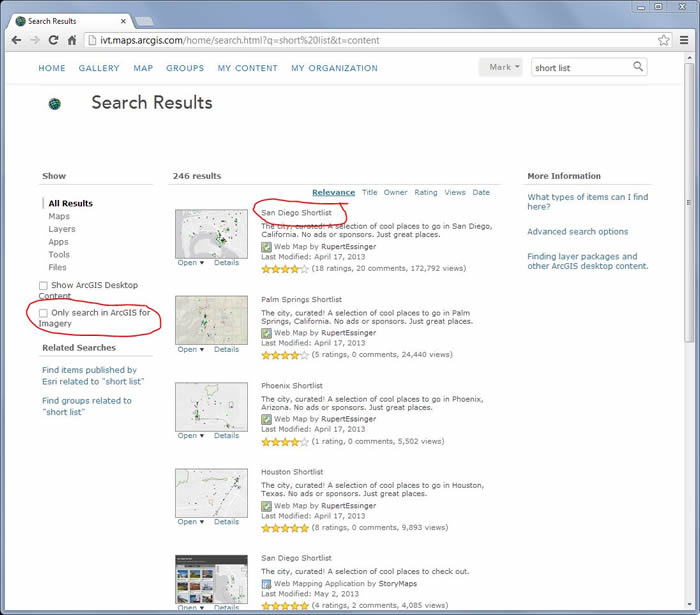700x615 pixels.
Task: Expand Open menu for Phoenix Shortlist
Action: [191, 435]
